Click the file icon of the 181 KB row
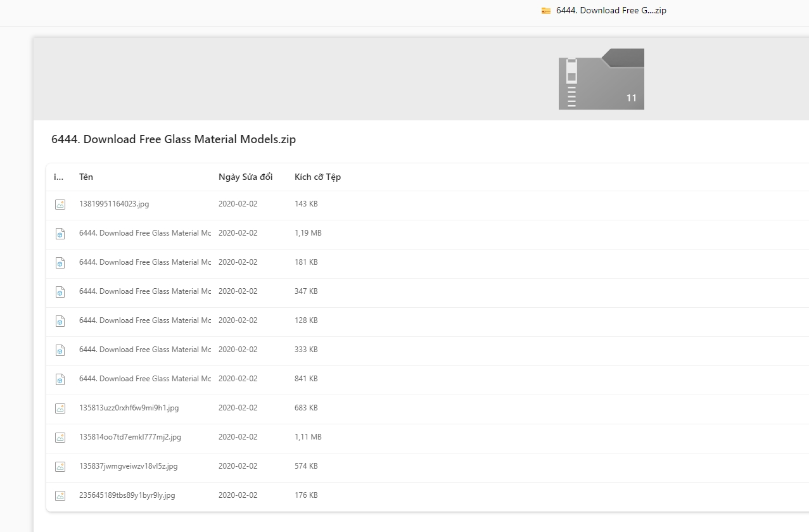Screen dimensions: 809x532 point(60,263)
